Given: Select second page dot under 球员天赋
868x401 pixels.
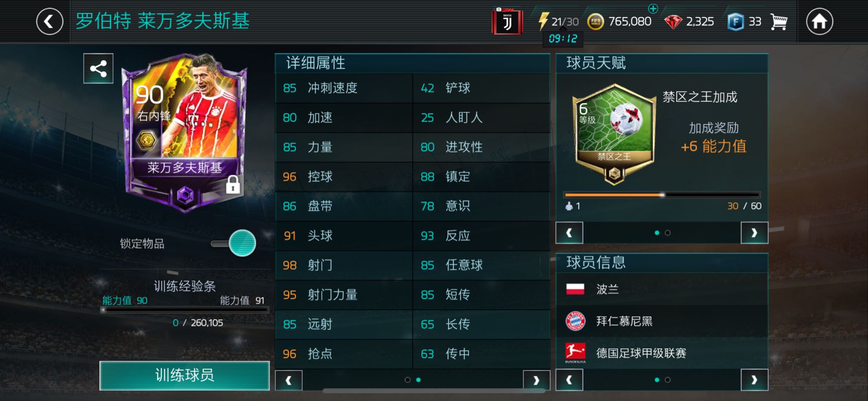Looking at the screenshot, I should point(667,233).
